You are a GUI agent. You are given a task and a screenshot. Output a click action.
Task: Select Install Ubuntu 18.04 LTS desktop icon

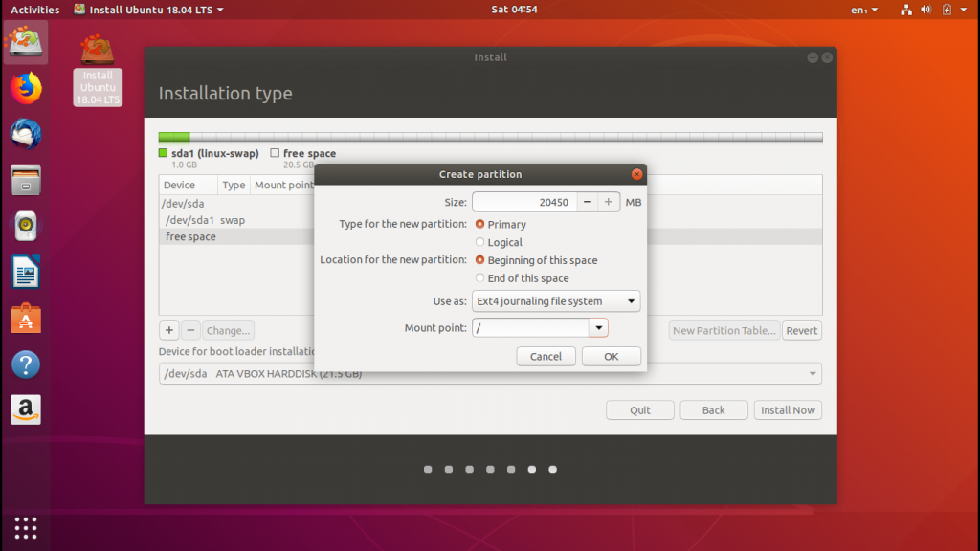98,70
